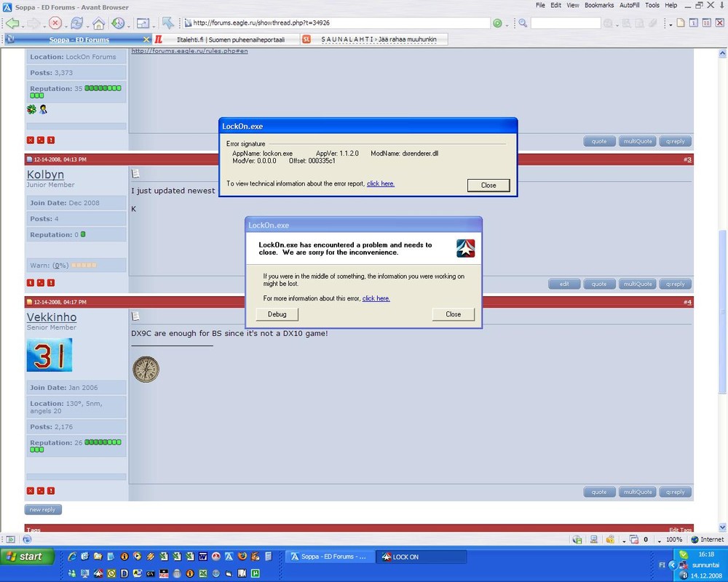Click the new blank page icon at toolbar right

click(x=681, y=23)
